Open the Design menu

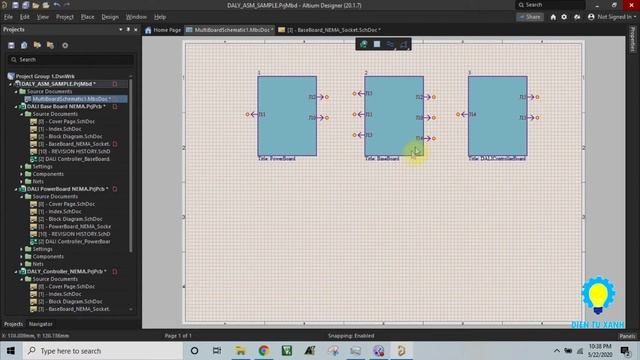coord(110,17)
